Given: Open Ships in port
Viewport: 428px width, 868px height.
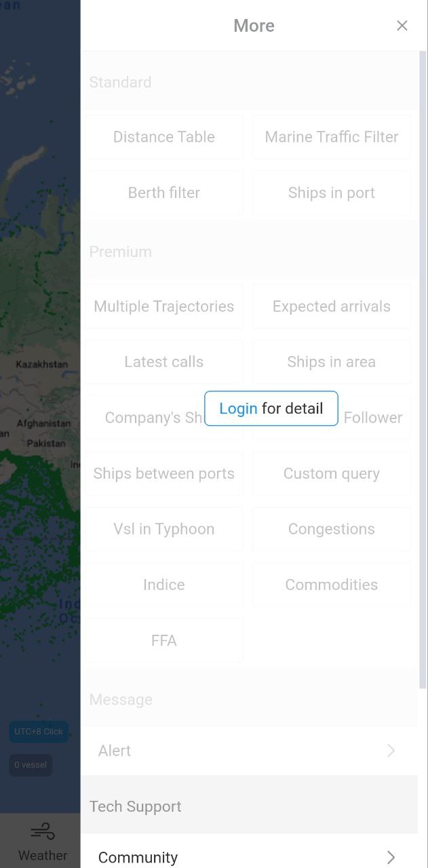Looking at the screenshot, I should 332,193.
